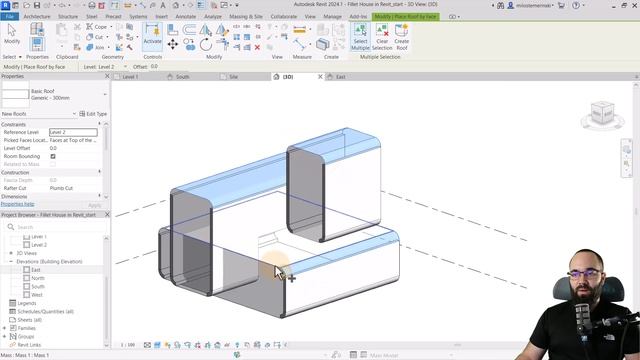Viewport: 640px width, 360px height.
Task: Click the Select Multiple tool
Action: pos(360,37)
